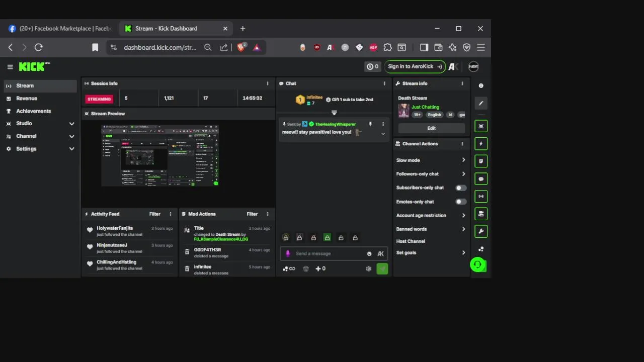Click the info icon in right toolbar

pyautogui.click(x=481, y=86)
